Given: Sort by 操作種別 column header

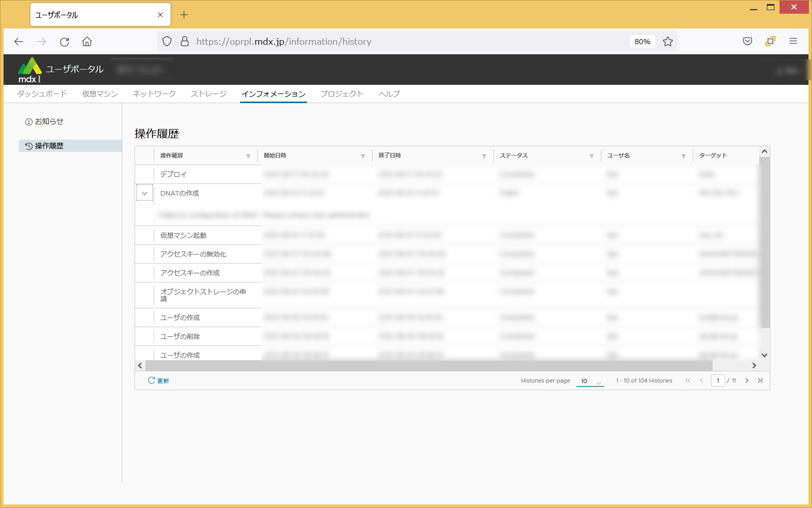Looking at the screenshot, I should tap(171, 155).
